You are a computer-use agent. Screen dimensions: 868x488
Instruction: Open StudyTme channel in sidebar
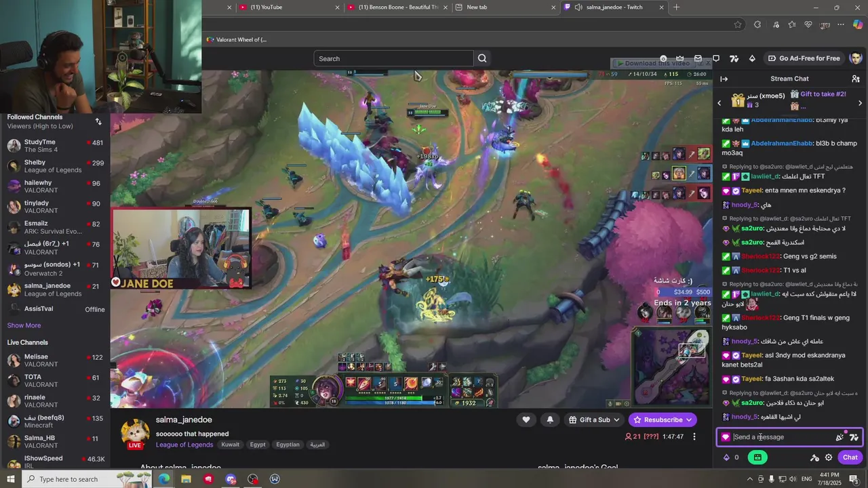pyautogui.click(x=55, y=146)
